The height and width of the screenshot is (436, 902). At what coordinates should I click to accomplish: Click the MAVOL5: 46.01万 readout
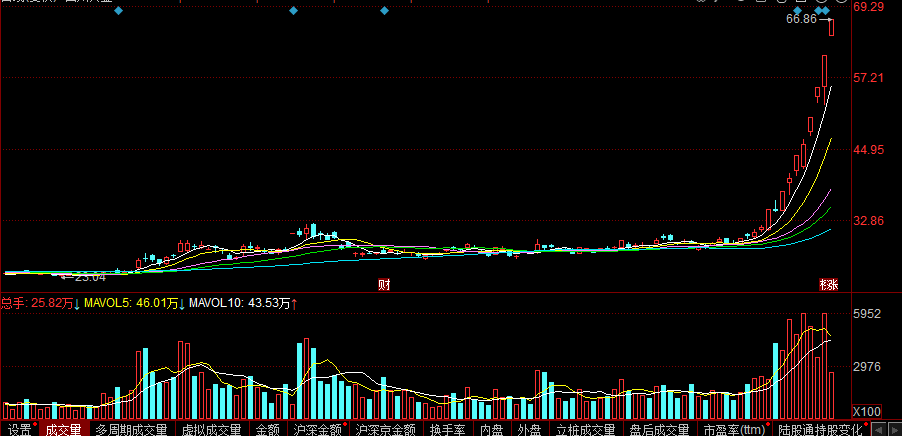tap(131, 303)
